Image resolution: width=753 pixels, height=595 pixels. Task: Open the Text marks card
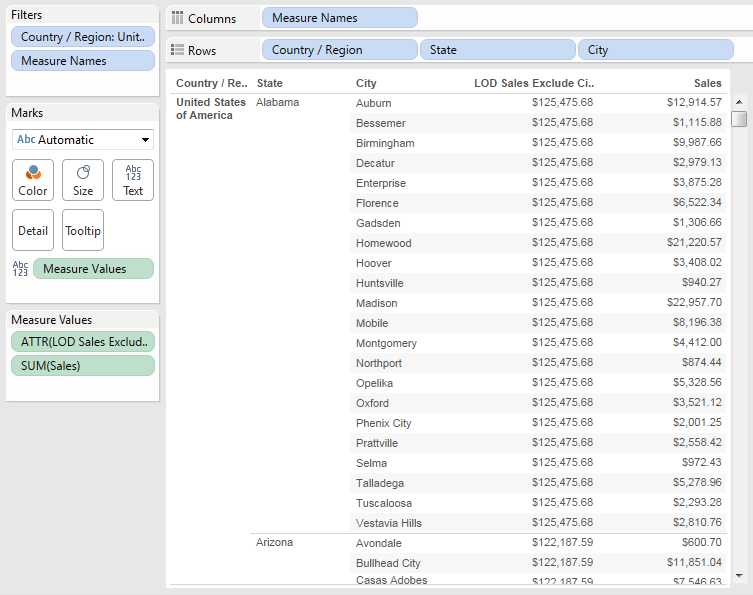point(133,180)
